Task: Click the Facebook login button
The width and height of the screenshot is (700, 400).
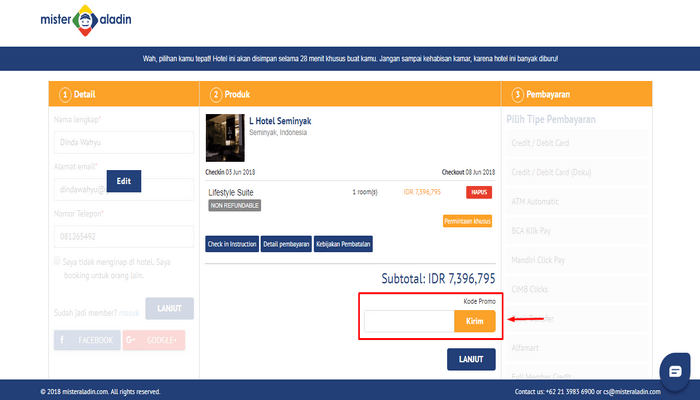Action: click(86, 340)
